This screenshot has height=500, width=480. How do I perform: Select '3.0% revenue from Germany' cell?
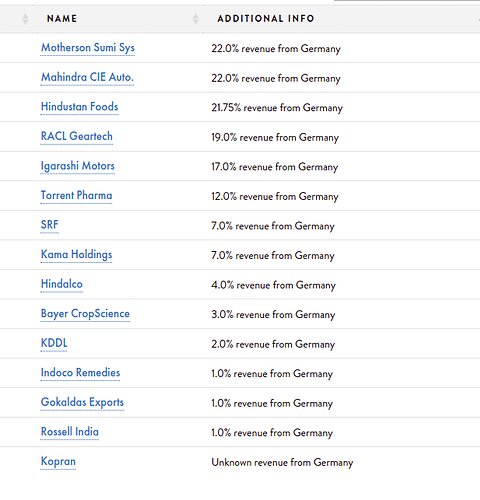click(273, 315)
